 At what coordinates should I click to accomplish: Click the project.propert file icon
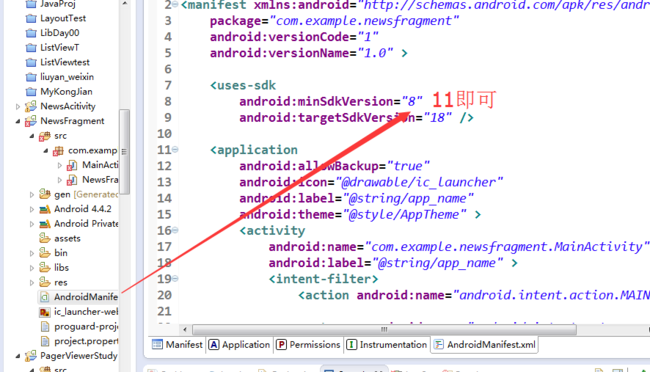pos(45,341)
